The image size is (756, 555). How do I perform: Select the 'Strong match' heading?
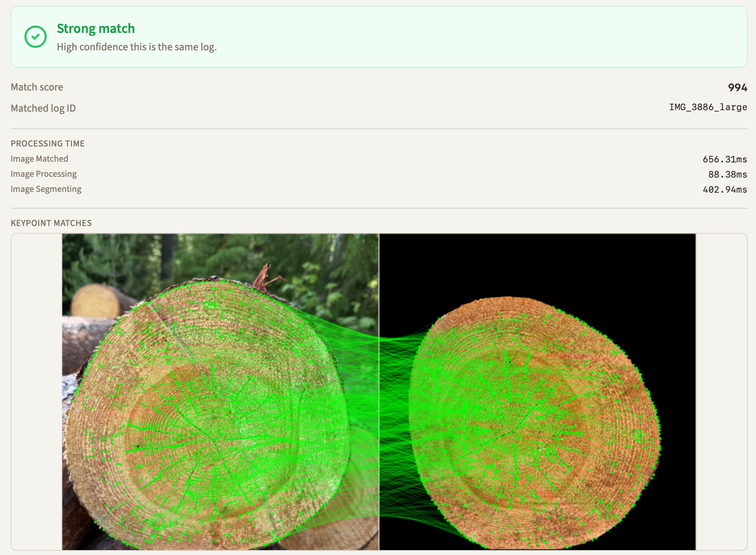point(96,28)
